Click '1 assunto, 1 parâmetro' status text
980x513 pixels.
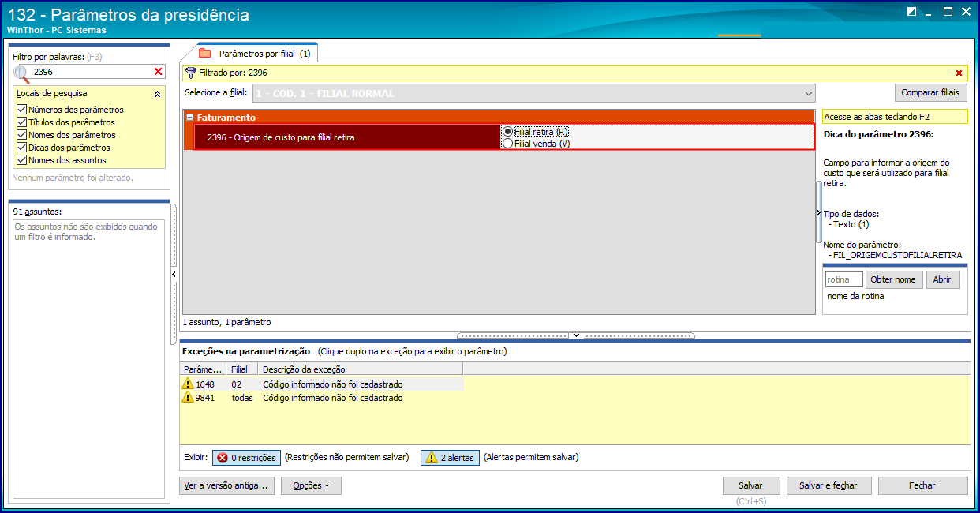226,322
